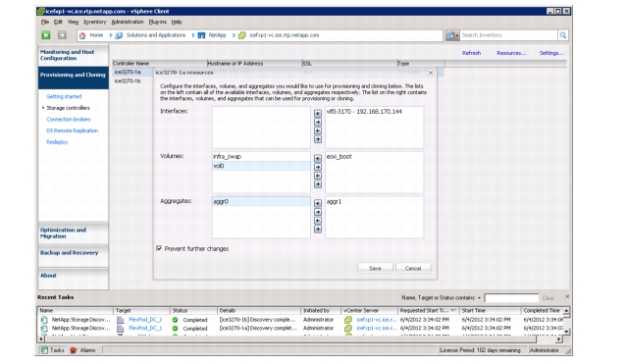The image size is (628, 364).
Task: Click the Alarms icon in status bar
Action: click(x=74, y=350)
